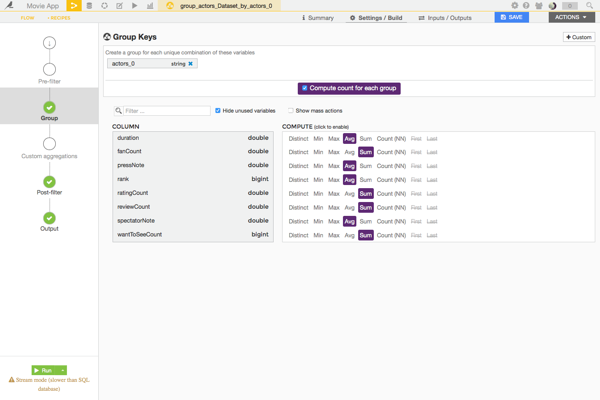The width and height of the screenshot is (600, 400).
Task: Open the Pre-filter step
Action: click(49, 70)
